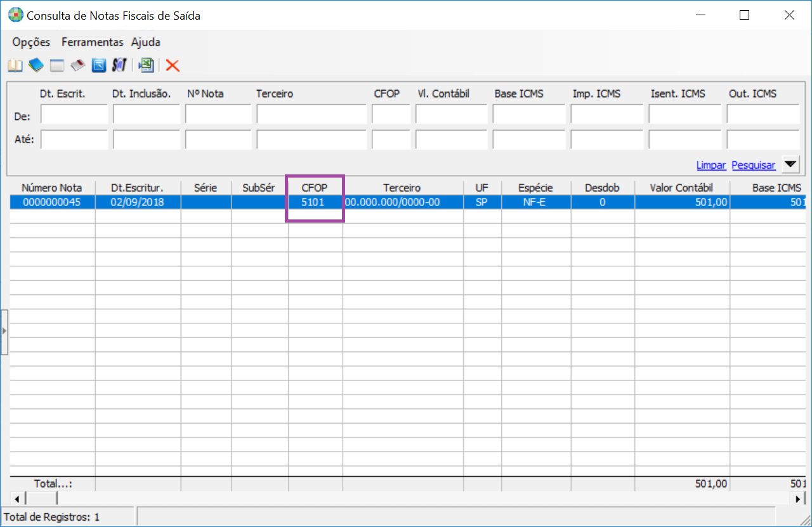Expand the black arrow next to Pesquisar

point(790,164)
